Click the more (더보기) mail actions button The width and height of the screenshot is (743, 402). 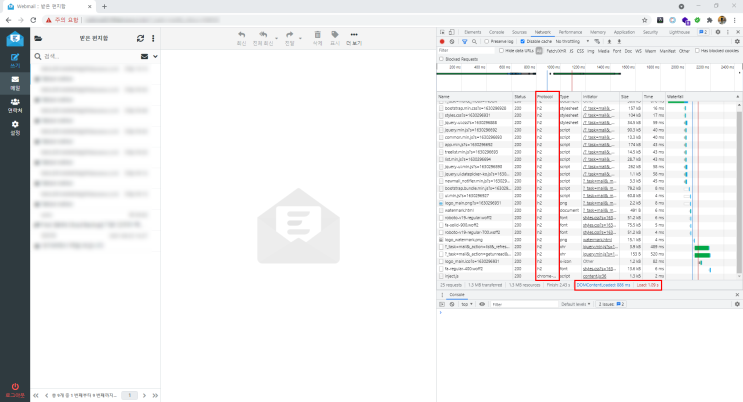pyautogui.click(x=354, y=38)
